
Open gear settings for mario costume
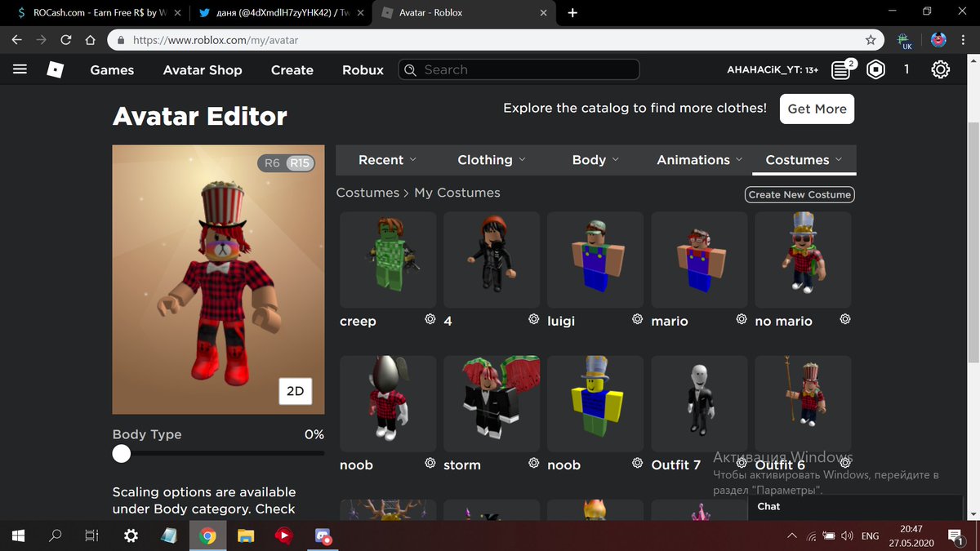click(x=742, y=319)
